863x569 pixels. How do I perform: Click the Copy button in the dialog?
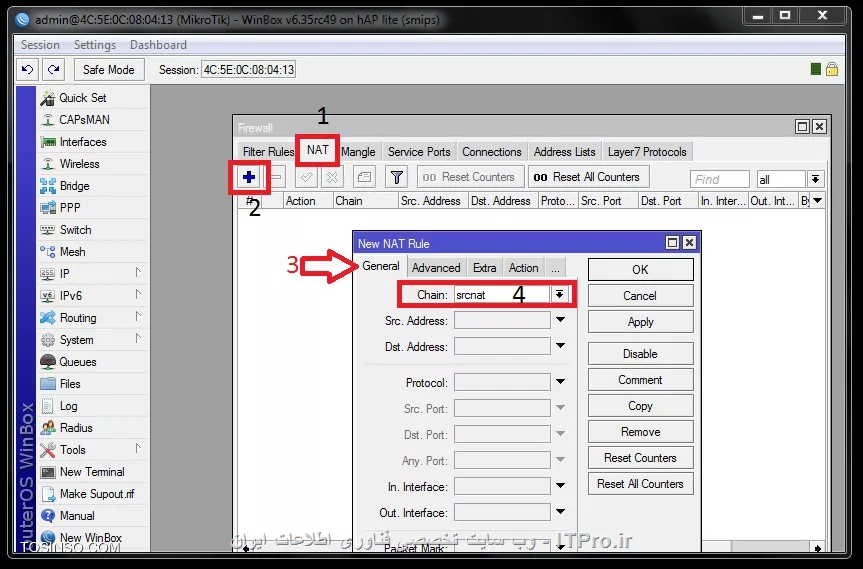(x=640, y=406)
